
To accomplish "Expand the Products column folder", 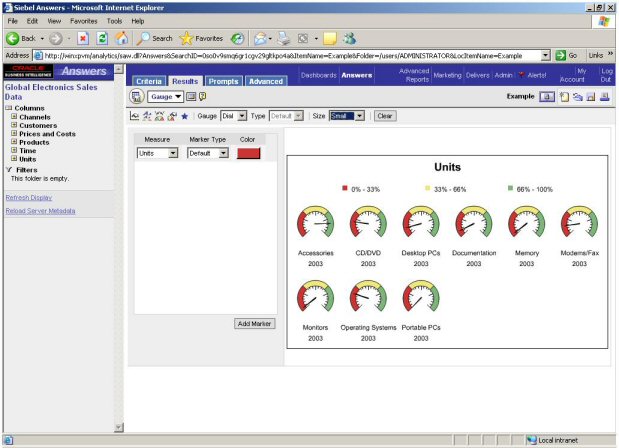I will [14, 142].
